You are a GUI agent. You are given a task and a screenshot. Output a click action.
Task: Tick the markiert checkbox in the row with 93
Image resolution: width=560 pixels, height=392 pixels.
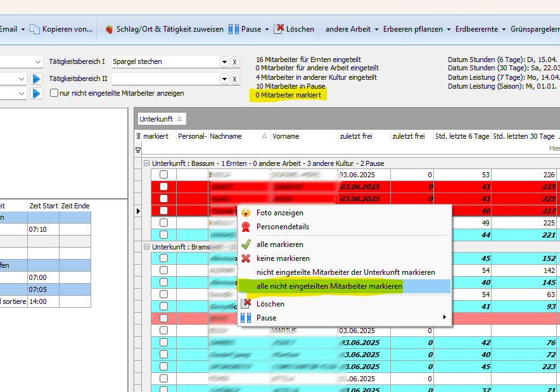tap(163, 307)
